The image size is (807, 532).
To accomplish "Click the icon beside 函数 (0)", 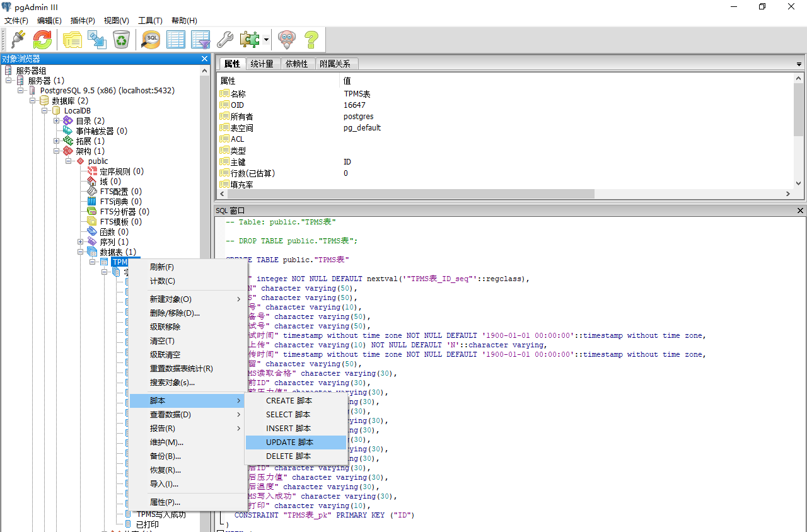I will [92, 232].
